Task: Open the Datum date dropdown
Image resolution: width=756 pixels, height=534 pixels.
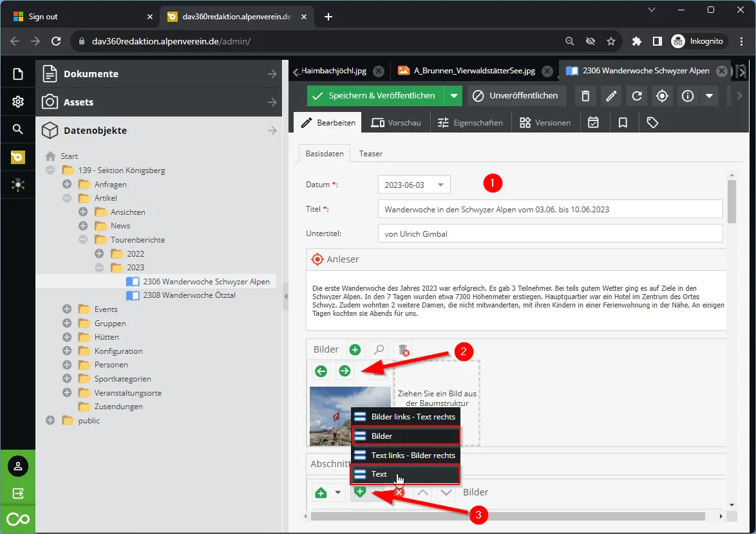Action: pyautogui.click(x=440, y=185)
